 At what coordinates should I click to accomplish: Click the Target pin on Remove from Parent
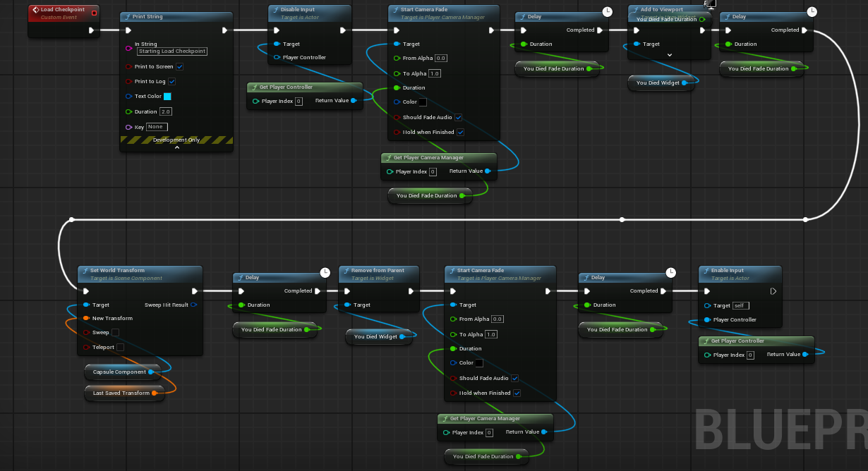tap(347, 305)
